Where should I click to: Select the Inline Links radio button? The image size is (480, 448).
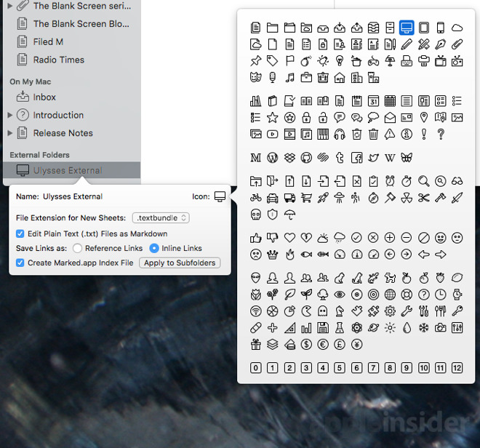coord(154,248)
